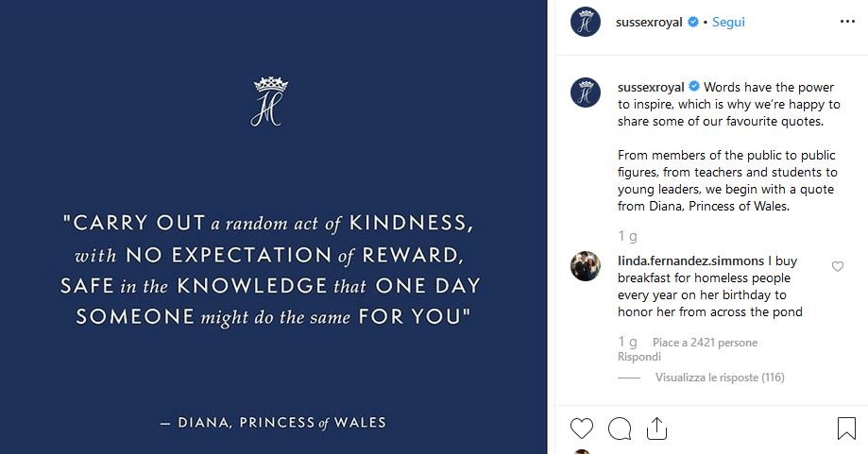View Piace a 2421 persone likes
This screenshot has height=454, width=868.
(x=705, y=343)
